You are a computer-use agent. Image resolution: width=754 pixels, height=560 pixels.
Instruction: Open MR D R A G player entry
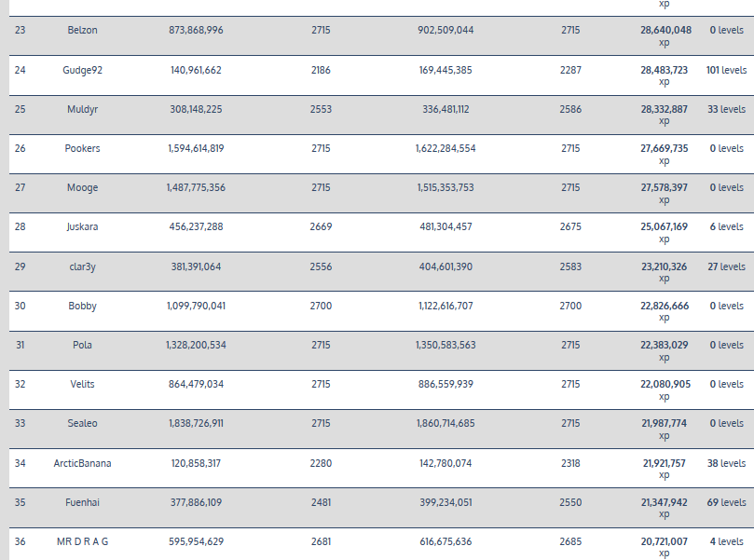pos(82,541)
